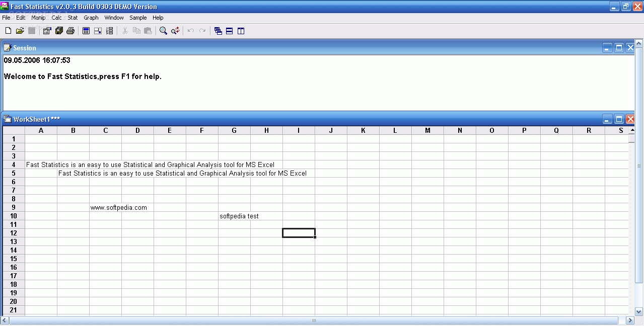
Task: Open the Graph menu
Action: pos(91,18)
